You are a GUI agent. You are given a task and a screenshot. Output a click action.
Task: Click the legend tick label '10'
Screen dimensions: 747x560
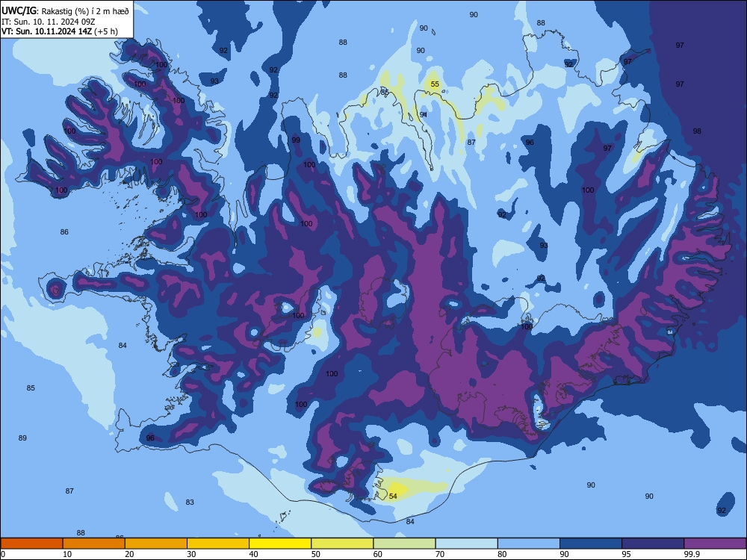click(x=67, y=554)
